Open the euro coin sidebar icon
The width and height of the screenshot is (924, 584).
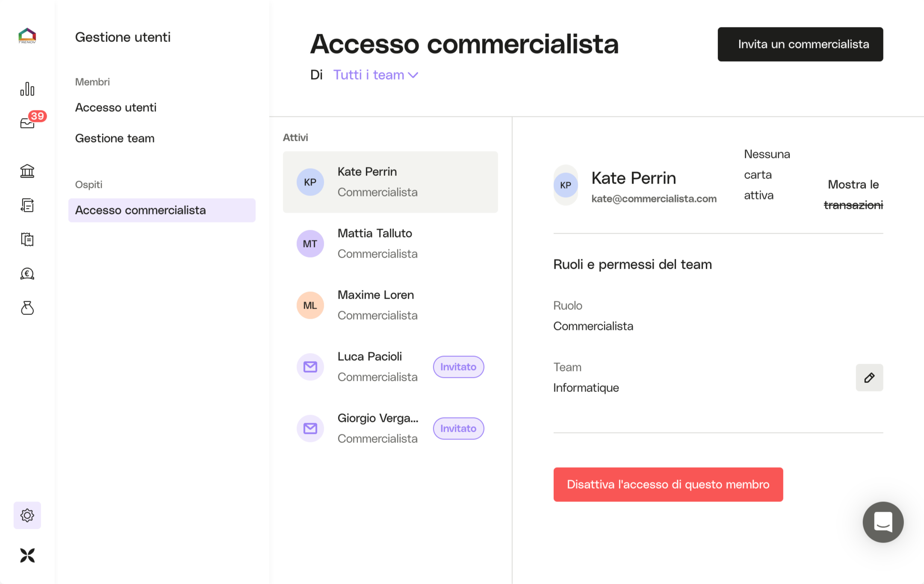pyautogui.click(x=27, y=274)
